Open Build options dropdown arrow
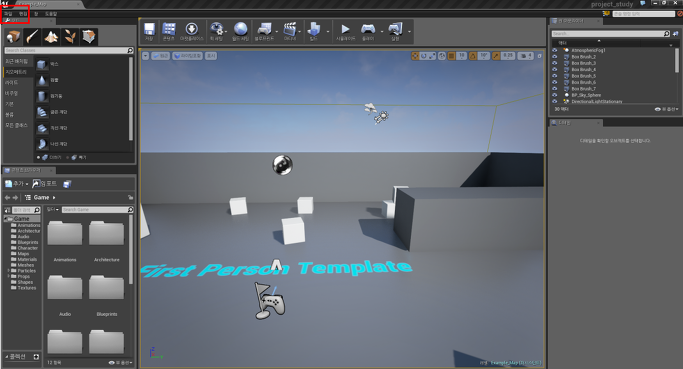683x369 pixels. point(328,31)
